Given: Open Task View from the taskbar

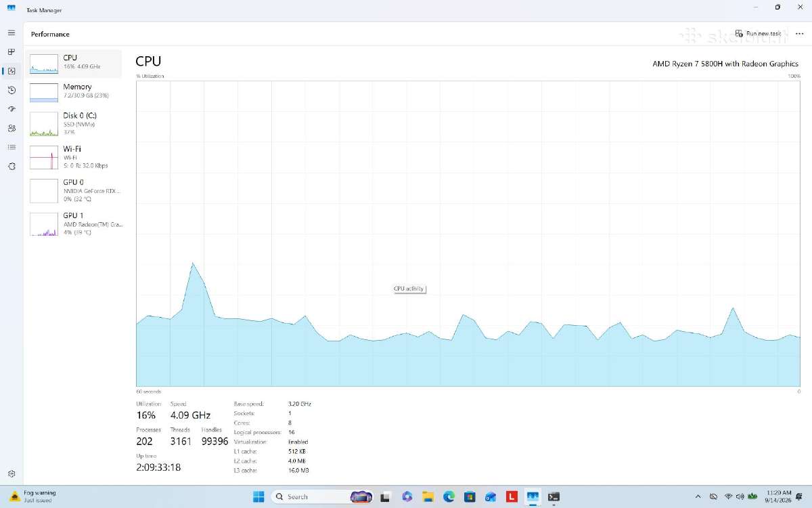Looking at the screenshot, I should pos(386,496).
